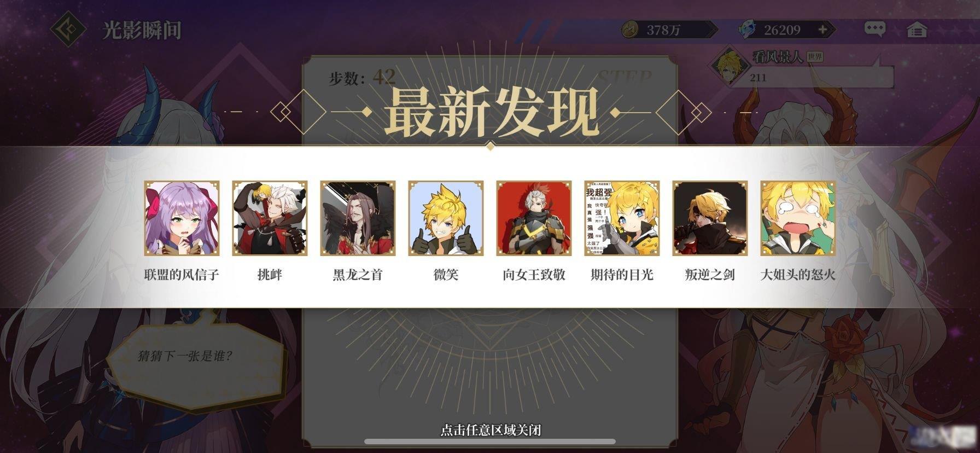This screenshot has height=453, width=980.
Task: Select the 期待的目光 portrait
Action: click(622, 218)
